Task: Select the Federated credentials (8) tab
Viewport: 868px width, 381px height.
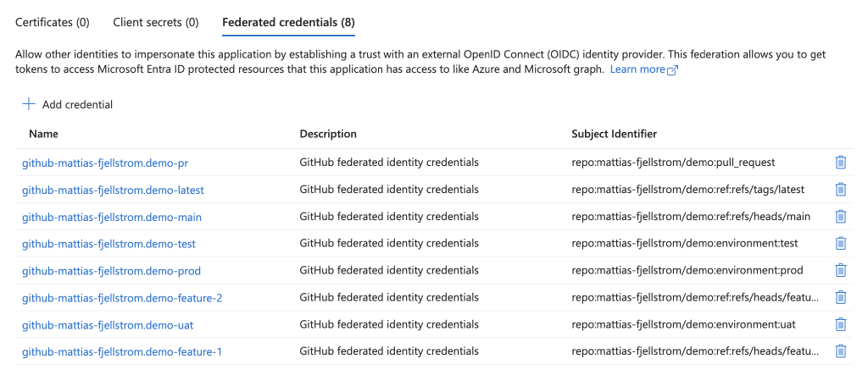Action: coord(288,22)
